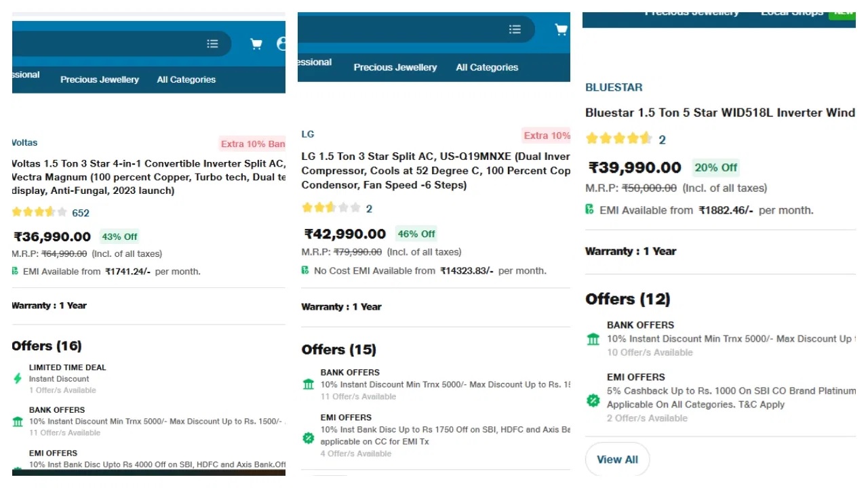Open the BLUESTAR brand link

pos(614,87)
